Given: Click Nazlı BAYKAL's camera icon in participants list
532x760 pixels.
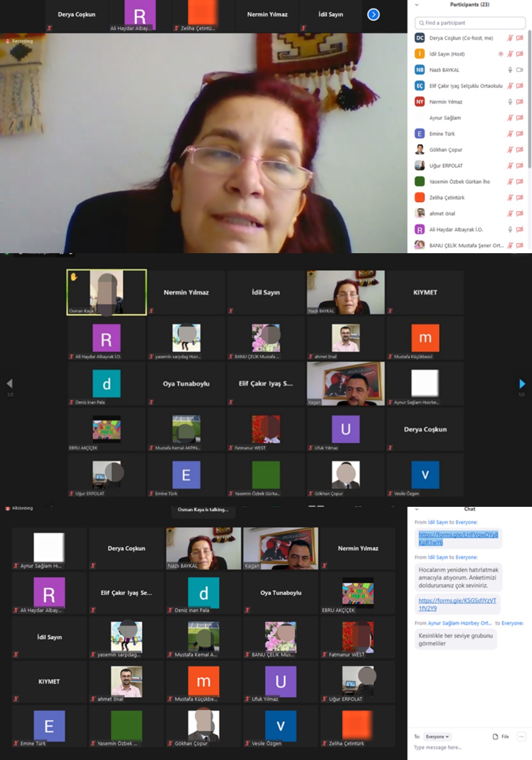Looking at the screenshot, I should tap(520, 70).
